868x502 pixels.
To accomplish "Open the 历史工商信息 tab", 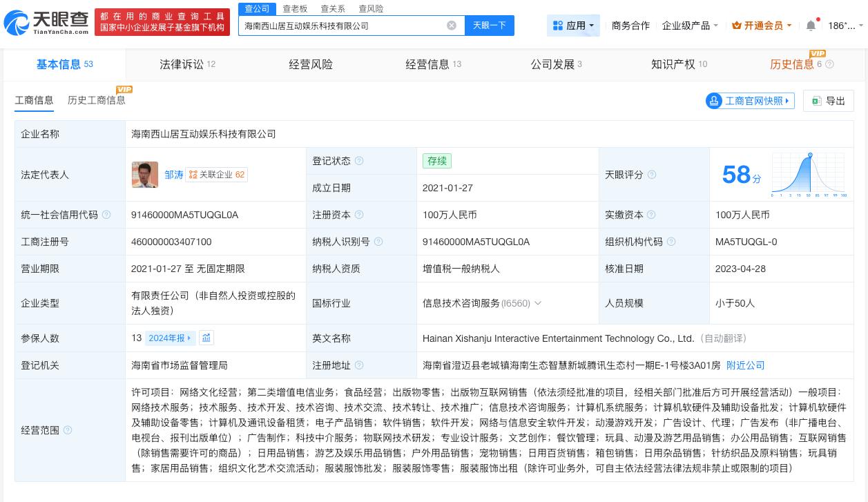I will pyautogui.click(x=96, y=100).
